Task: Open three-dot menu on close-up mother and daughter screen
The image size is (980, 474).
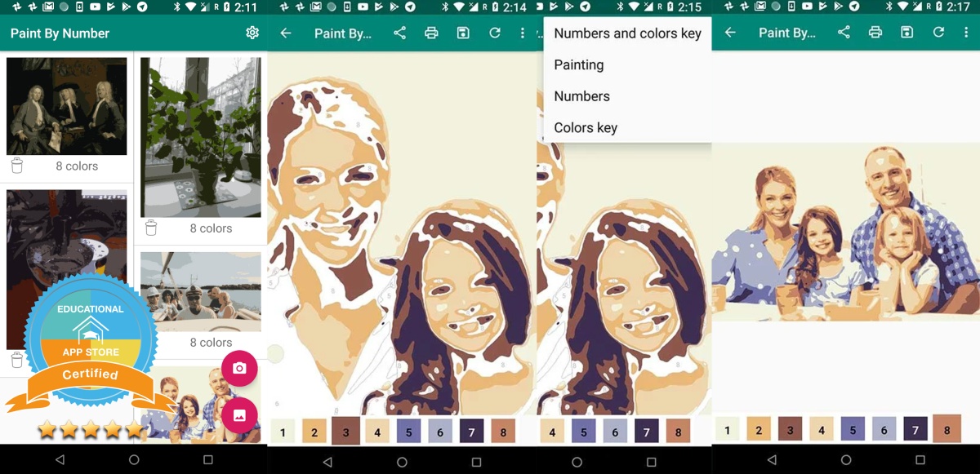Action: [x=523, y=33]
